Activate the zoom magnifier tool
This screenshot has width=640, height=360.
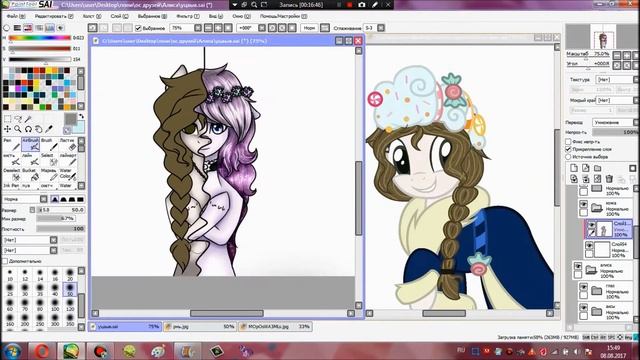pyautogui.click(x=18, y=129)
